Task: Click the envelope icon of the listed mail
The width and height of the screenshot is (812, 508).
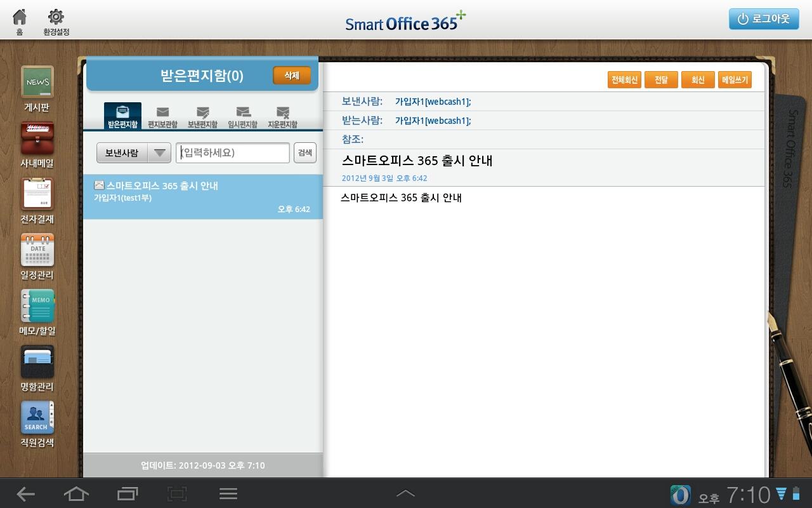Action: [x=99, y=185]
